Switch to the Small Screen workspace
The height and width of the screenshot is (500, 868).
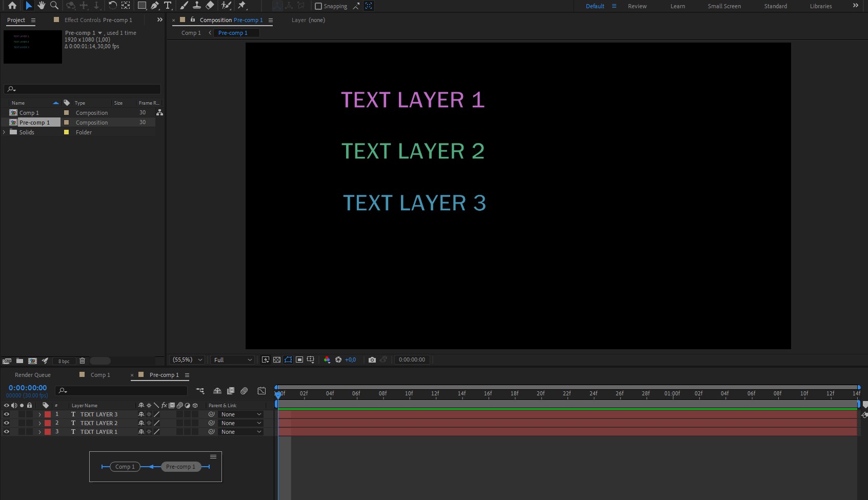point(724,6)
